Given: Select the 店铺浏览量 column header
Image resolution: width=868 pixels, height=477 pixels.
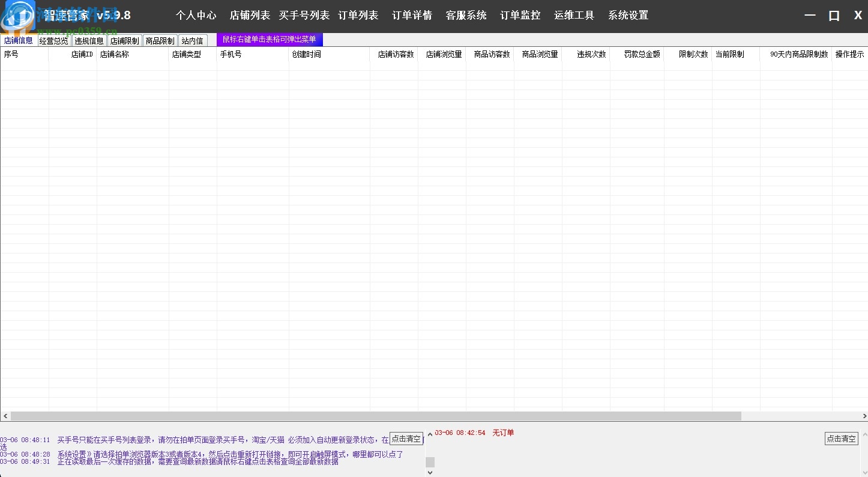Looking at the screenshot, I should pyautogui.click(x=442, y=55).
